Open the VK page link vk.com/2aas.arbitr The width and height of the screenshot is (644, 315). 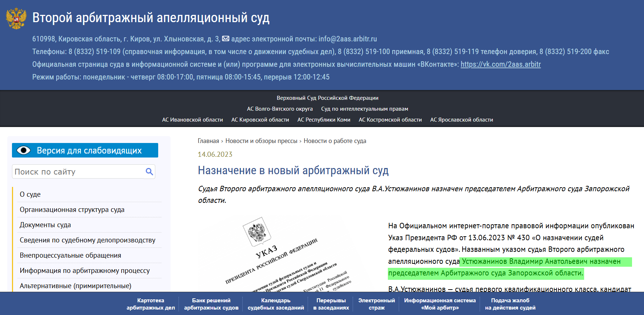pos(501,64)
